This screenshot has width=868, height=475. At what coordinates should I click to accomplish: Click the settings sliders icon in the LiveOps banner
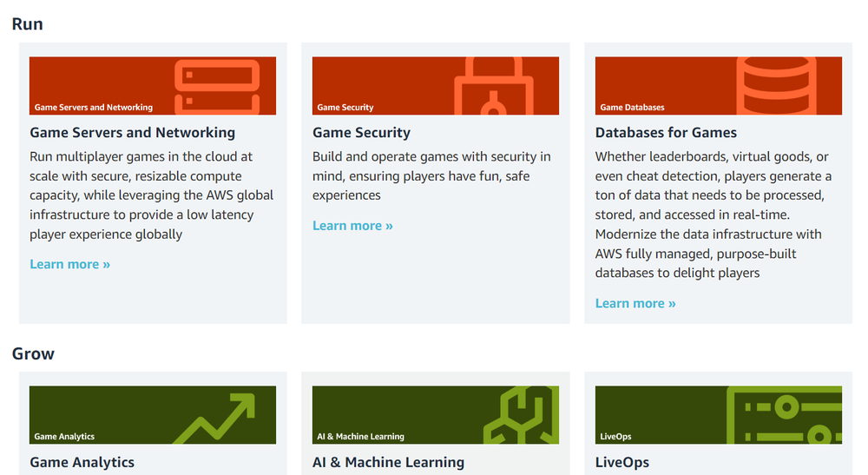point(784,415)
